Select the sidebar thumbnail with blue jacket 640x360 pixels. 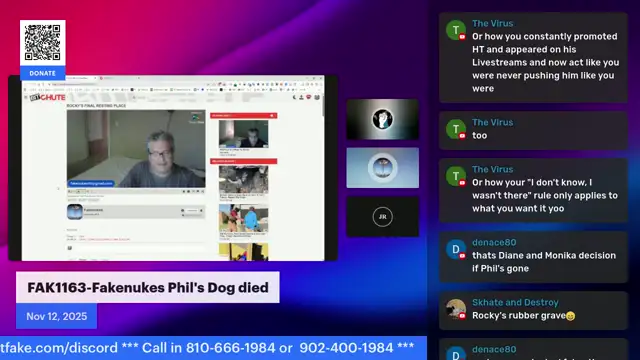(243, 218)
